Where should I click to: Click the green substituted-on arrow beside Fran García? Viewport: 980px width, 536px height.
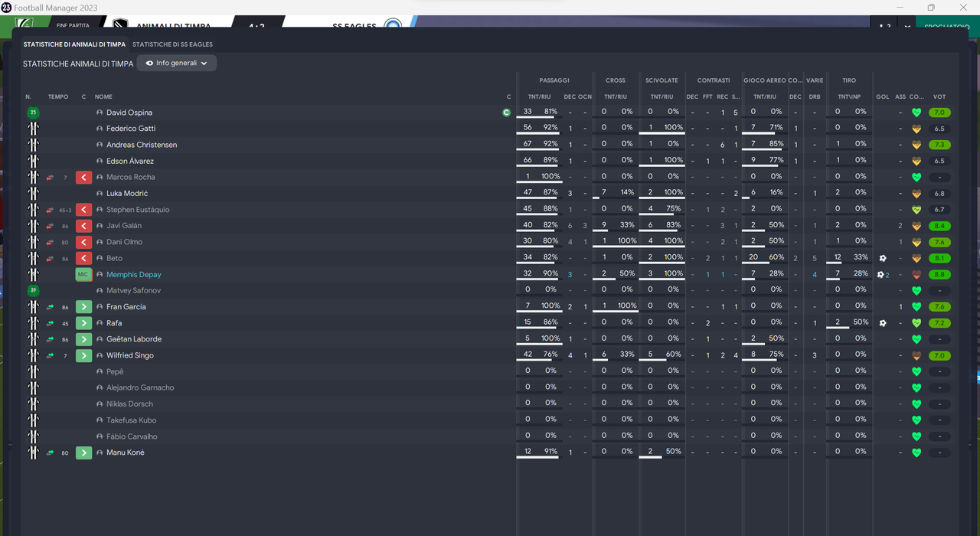(83, 307)
